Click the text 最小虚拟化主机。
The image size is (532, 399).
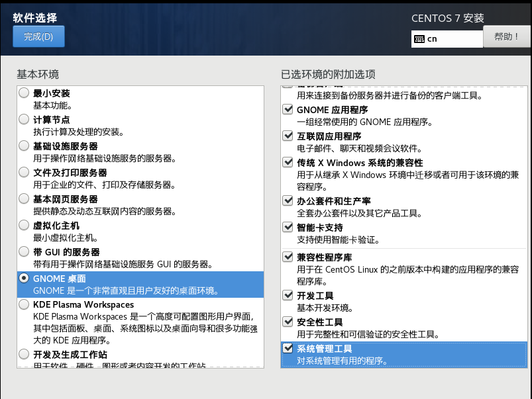pyautogui.click(x=66, y=238)
